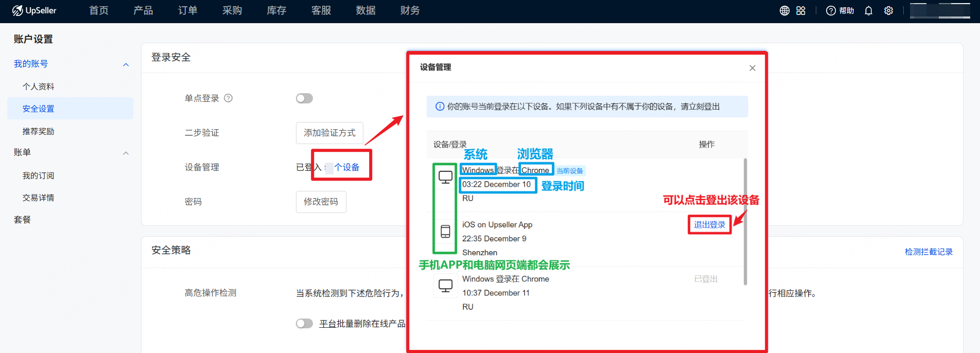This screenshot has width=980, height=353.
Task: Click 退出登录 for the iOS device
Action: tap(709, 225)
